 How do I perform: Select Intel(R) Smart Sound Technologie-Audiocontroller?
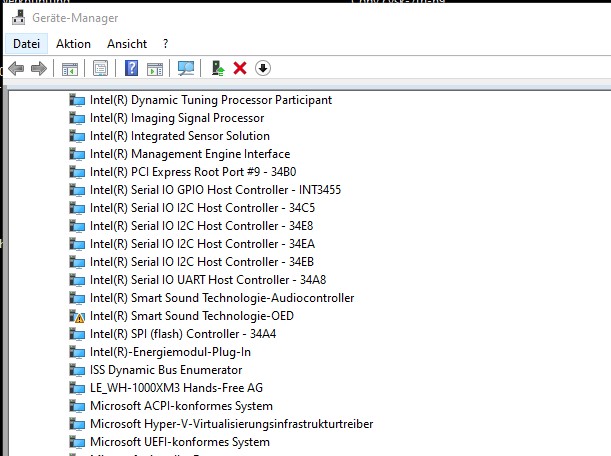[x=222, y=298]
